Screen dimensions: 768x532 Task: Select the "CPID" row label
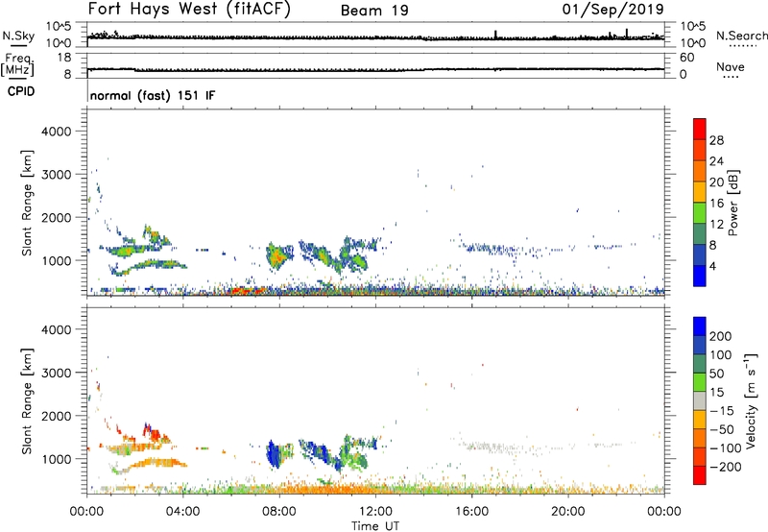click(21, 91)
